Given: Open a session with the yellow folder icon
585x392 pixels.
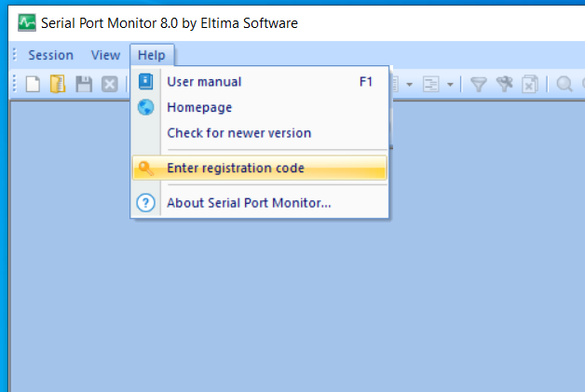Looking at the screenshot, I should pyautogui.click(x=58, y=84).
